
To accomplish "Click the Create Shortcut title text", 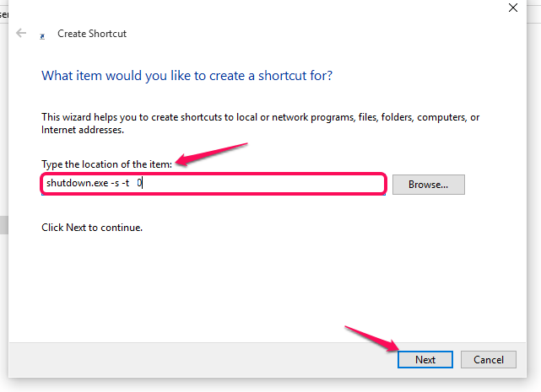I will pos(92,34).
